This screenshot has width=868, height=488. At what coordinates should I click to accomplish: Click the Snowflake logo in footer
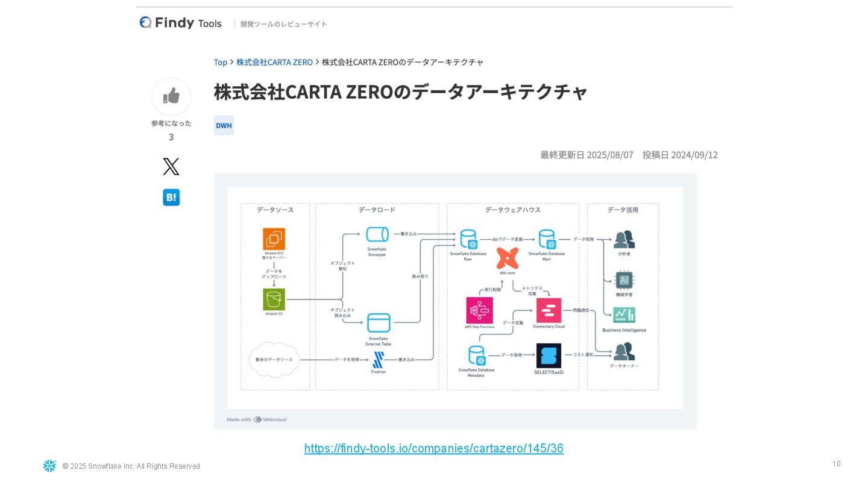tap(49, 466)
